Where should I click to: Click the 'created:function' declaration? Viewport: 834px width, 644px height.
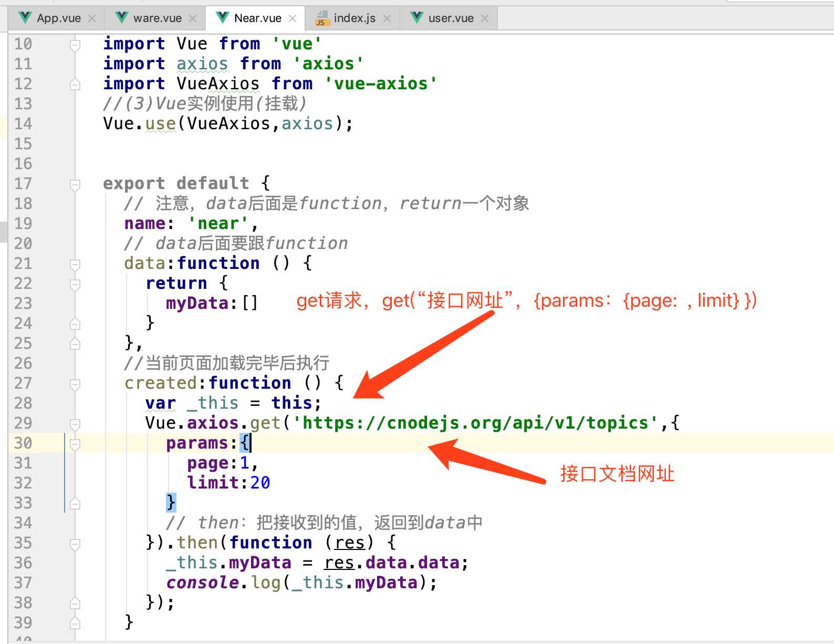pos(207,383)
